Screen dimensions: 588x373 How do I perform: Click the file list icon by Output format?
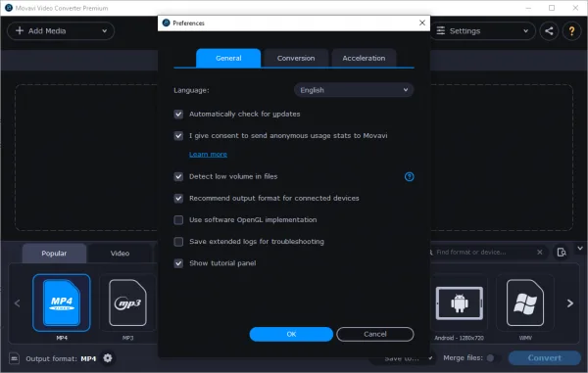(15, 358)
